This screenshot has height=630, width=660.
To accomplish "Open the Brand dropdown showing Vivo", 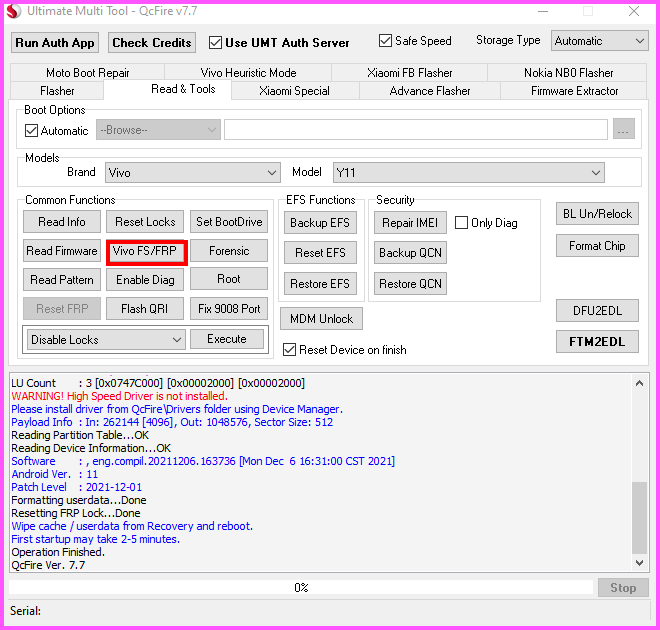I will [193, 173].
